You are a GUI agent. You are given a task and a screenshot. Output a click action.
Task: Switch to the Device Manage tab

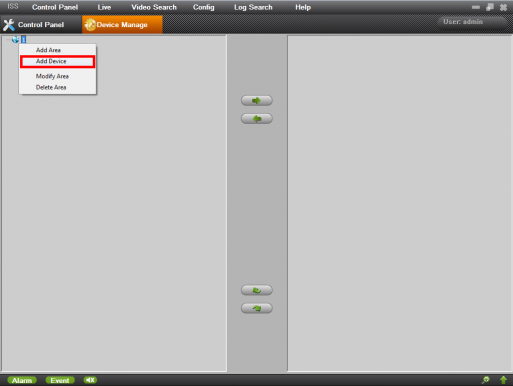[x=122, y=25]
